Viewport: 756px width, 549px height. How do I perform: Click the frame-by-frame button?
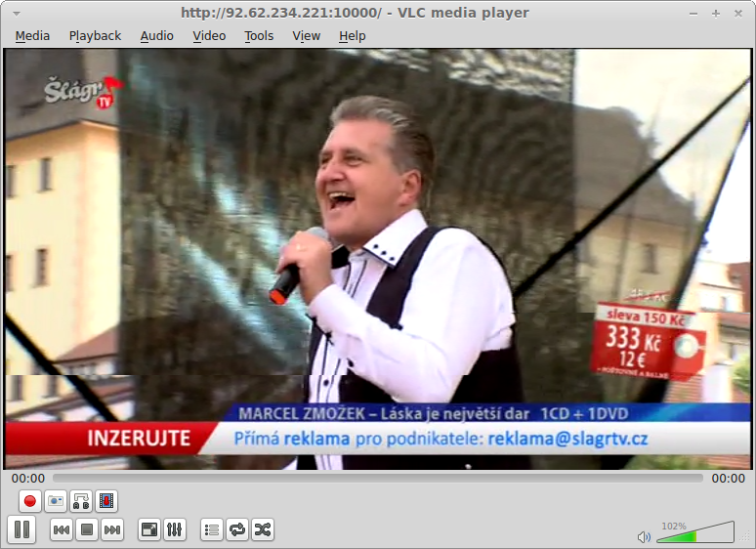tap(106, 501)
